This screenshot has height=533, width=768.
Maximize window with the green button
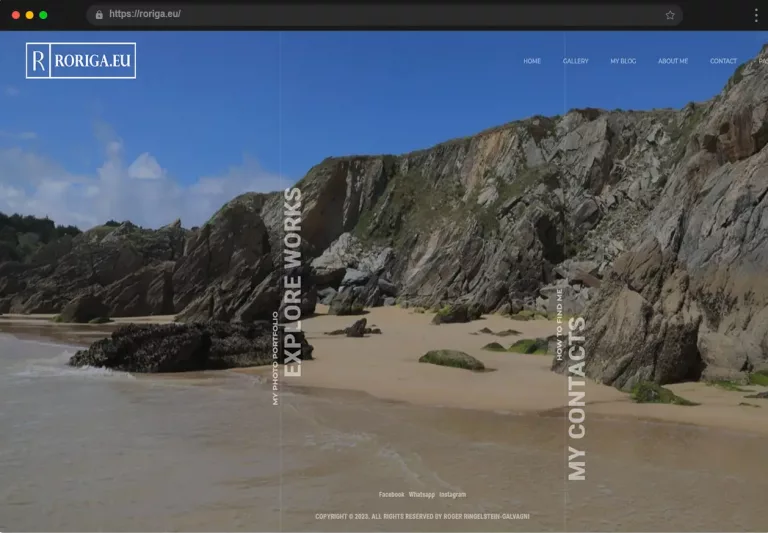pyautogui.click(x=43, y=15)
